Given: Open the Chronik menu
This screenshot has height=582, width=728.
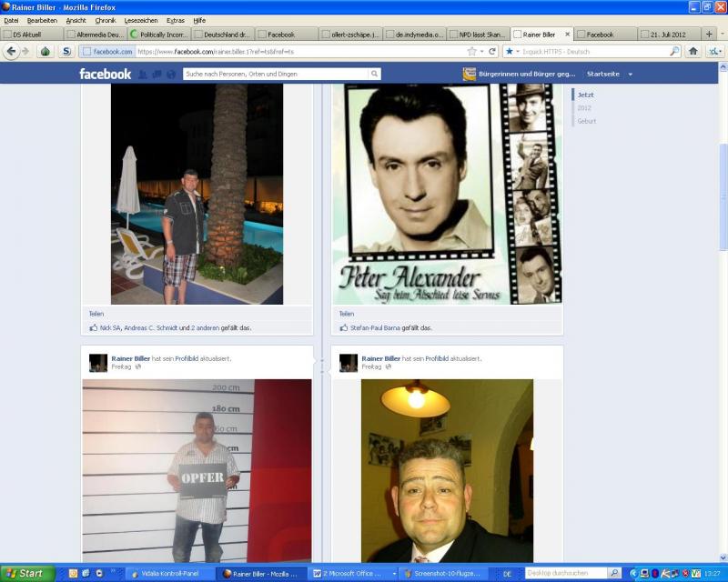Looking at the screenshot, I should [x=106, y=20].
